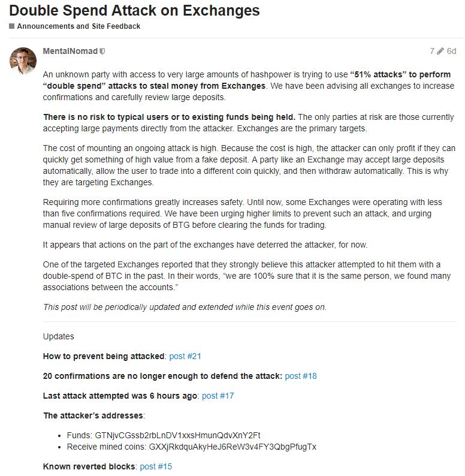Click the italic periodically updated notice
Screen dimensions: 465x476
pyautogui.click(x=185, y=307)
